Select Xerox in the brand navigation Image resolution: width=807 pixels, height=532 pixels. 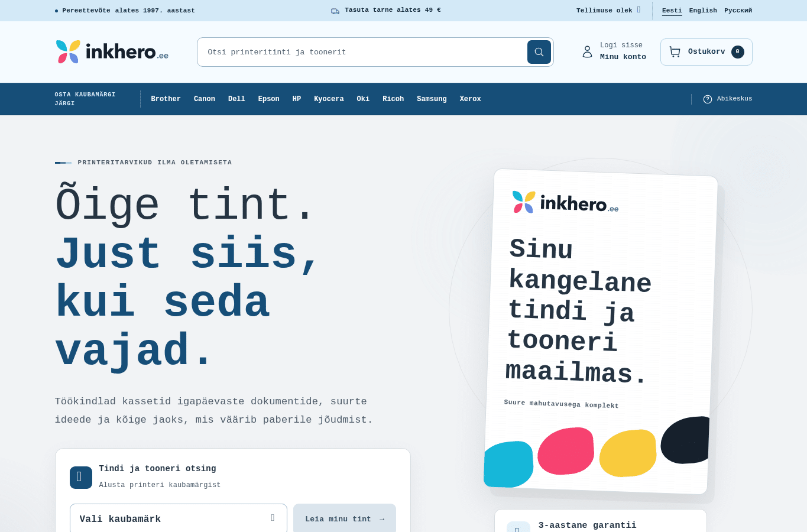point(470,99)
